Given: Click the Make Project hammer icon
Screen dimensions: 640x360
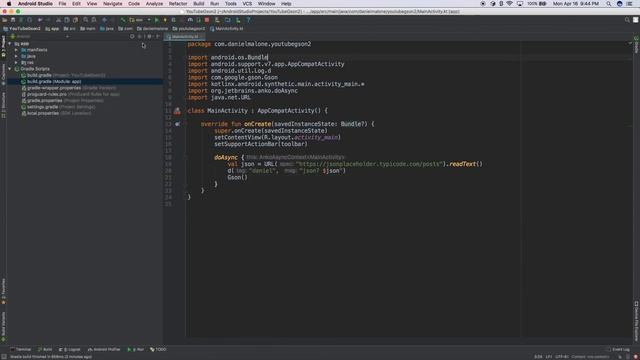Looking at the screenshot, I should pyautogui.click(x=123, y=20).
